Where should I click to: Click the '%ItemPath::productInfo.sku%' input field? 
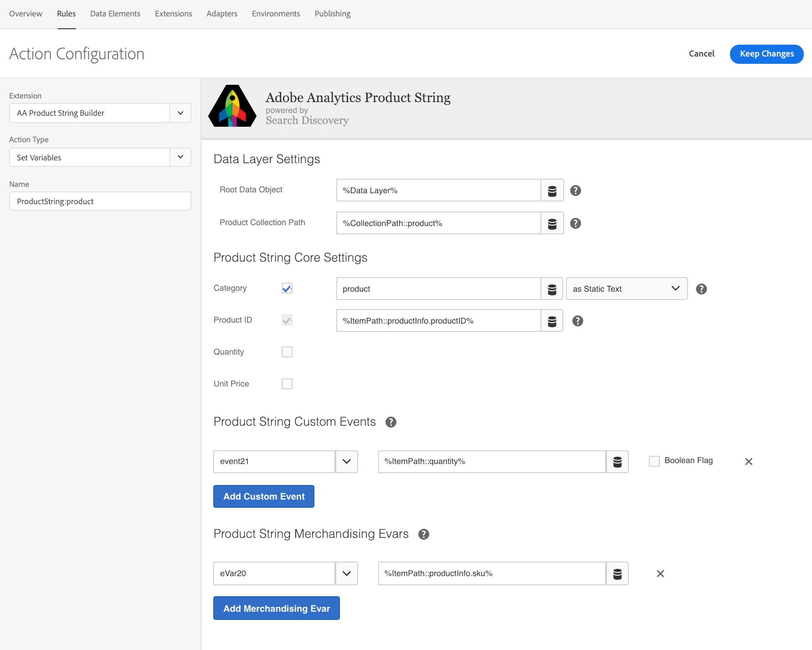coord(492,574)
